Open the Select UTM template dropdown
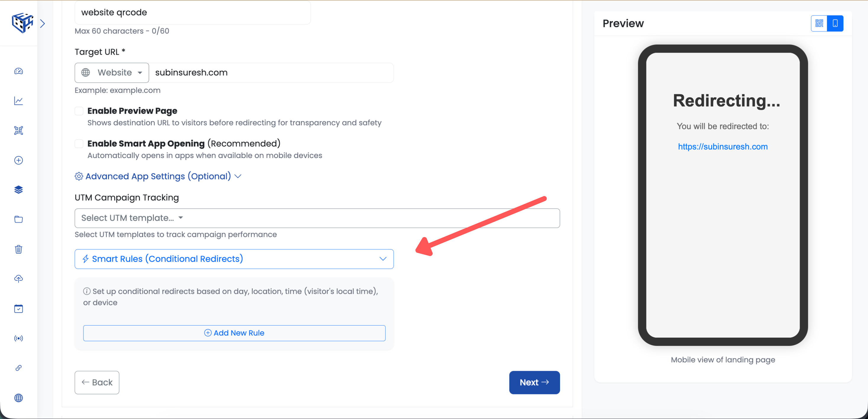This screenshot has height=419, width=868. [x=317, y=218]
